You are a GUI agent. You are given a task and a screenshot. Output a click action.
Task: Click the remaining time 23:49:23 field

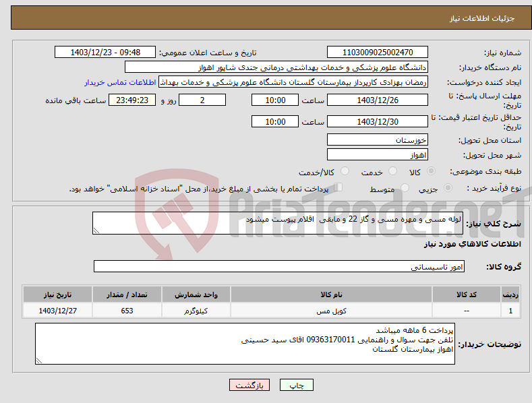click(x=132, y=100)
